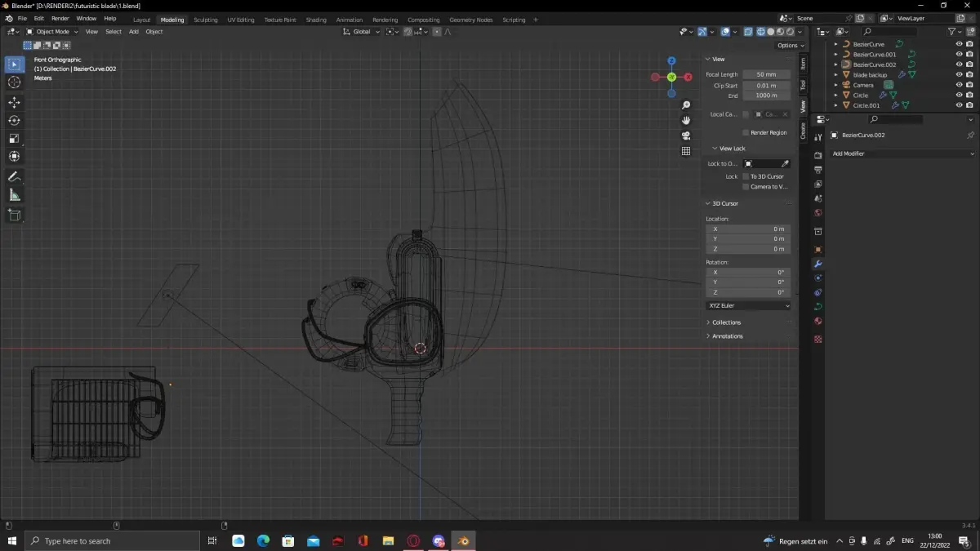The width and height of the screenshot is (980, 551).
Task: Switch to the Shading workspace tab
Action: (316, 20)
